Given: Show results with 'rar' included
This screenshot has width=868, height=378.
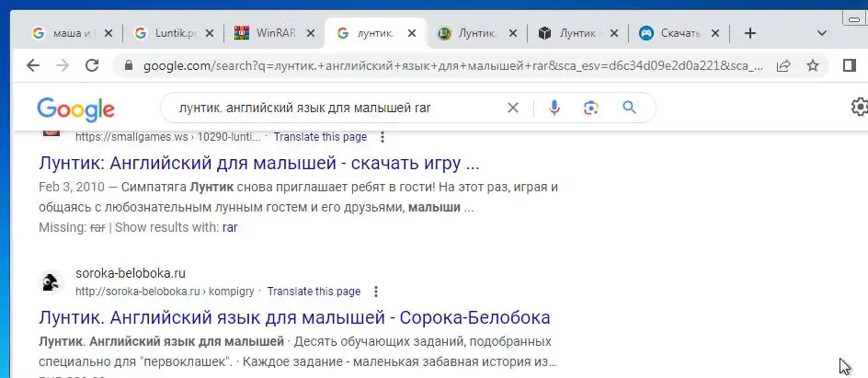Looking at the screenshot, I should tap(230, 227).
